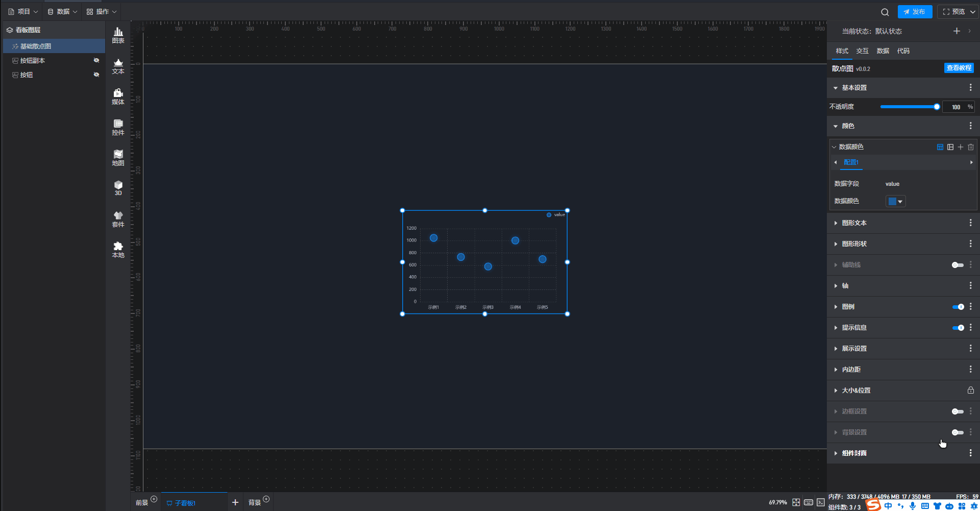Open the 图表 chart components panel
Viewport: 980px width, 511px height.
(x=118, y=35)
